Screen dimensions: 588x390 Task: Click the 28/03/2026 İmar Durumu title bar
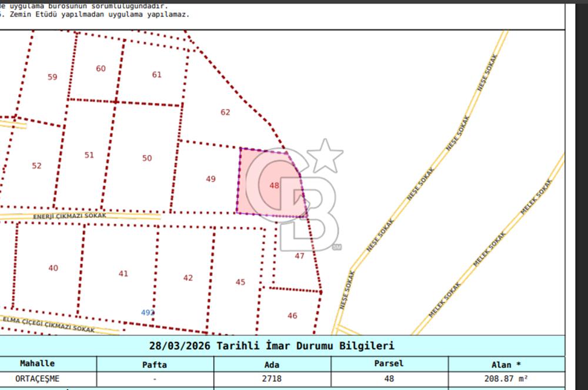(273, 347)
